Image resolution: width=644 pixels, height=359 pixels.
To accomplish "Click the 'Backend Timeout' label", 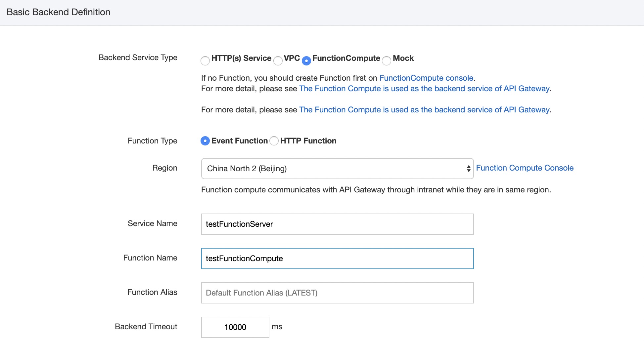I will tap(146, 327).
